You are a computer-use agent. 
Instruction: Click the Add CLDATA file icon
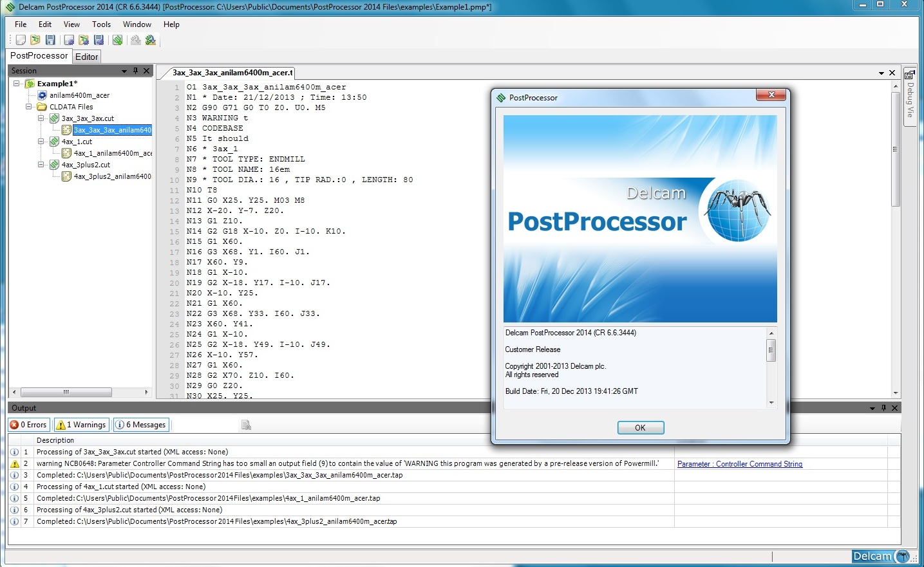click(117, 40)
